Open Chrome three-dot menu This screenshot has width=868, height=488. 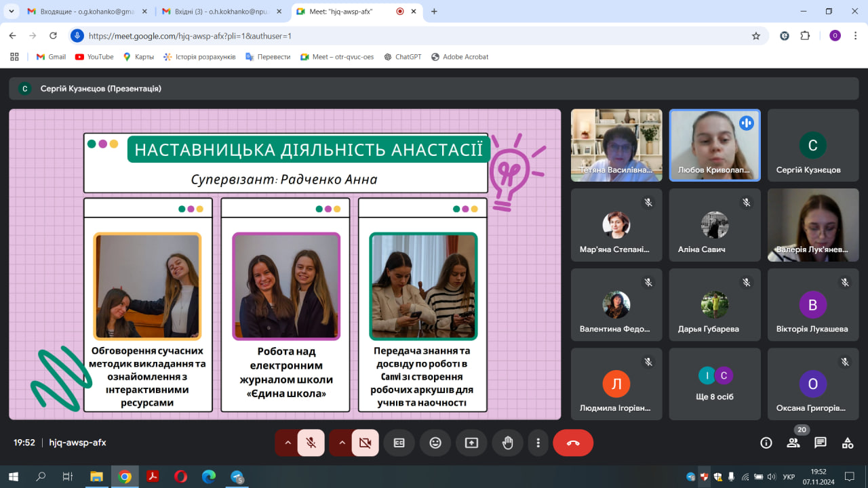855,36
